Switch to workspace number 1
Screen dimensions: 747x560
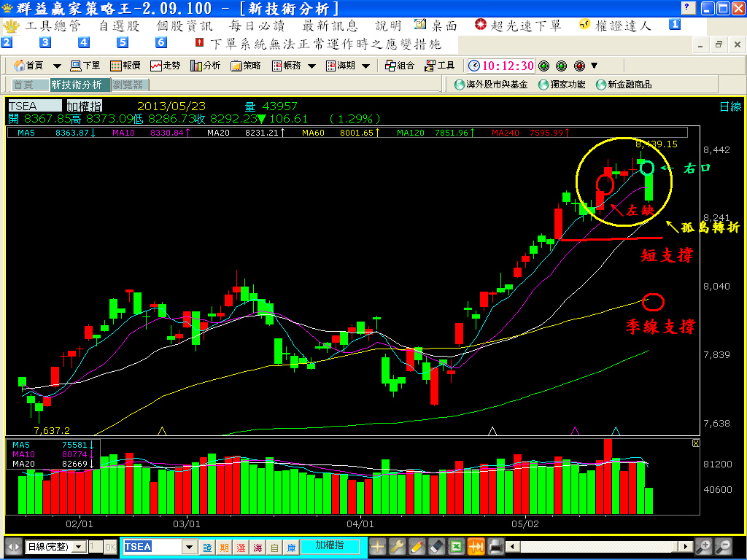pos(675,24)
